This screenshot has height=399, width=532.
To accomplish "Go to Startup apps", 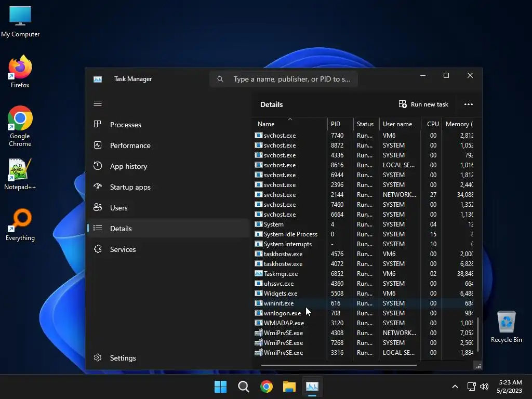I will tap(130, 187).
